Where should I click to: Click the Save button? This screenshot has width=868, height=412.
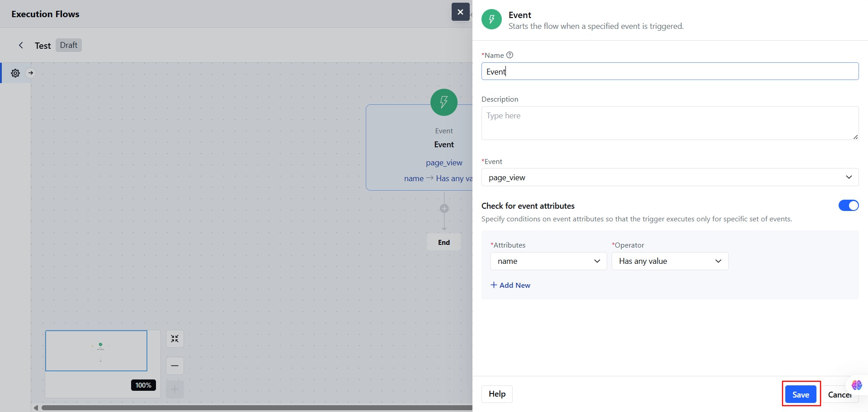coord(801,394)
